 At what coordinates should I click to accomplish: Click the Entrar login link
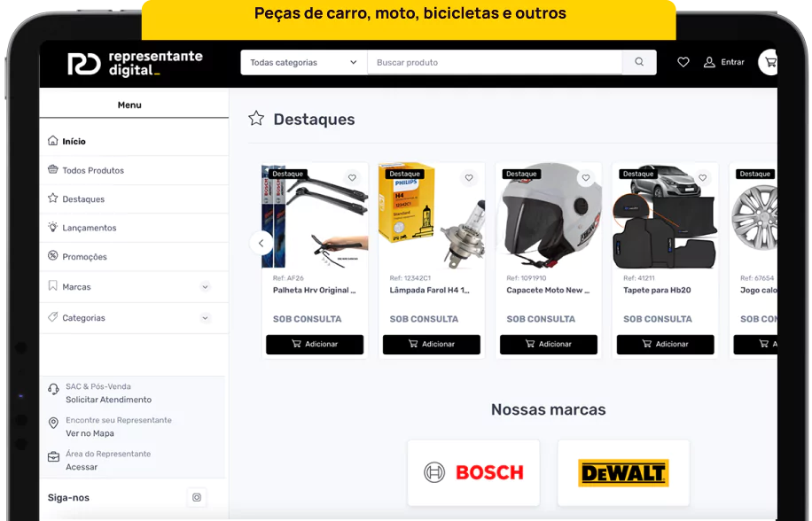[x=724, y=62]
